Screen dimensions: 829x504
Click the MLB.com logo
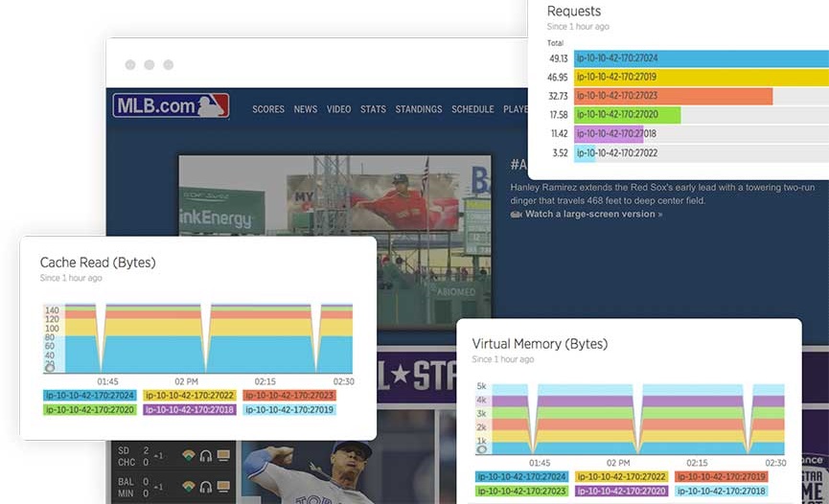click(x=171, y=105)
